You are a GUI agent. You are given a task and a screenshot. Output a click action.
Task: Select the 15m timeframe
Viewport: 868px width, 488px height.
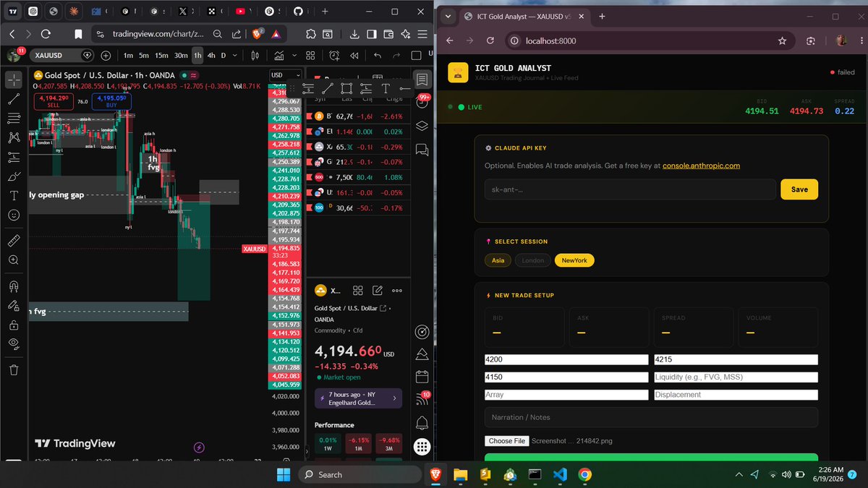pos(161,55)
